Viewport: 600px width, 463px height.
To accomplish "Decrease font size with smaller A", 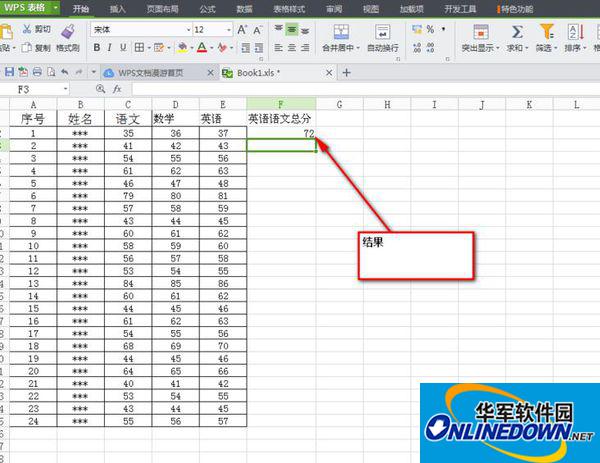I will tap(258, 30).
